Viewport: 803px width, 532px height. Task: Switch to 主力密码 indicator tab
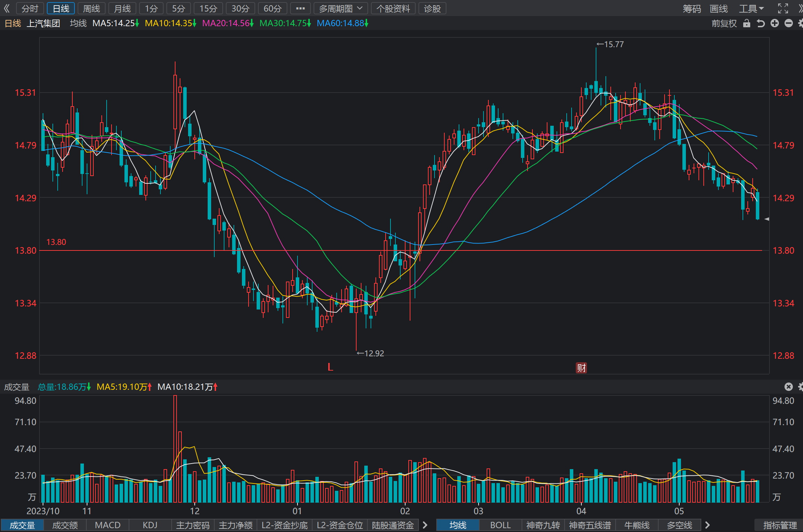[x=193, y=525]
